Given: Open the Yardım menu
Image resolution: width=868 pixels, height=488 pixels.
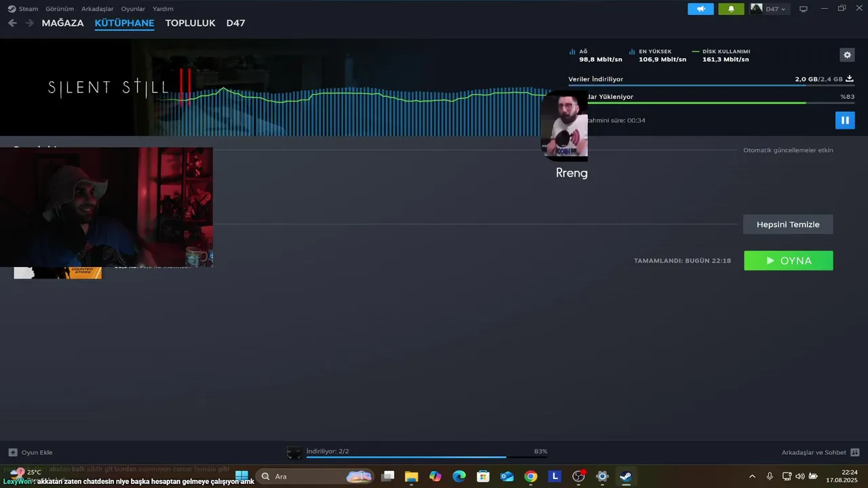Looking at the screenshot, I should (x=163, y=9).
